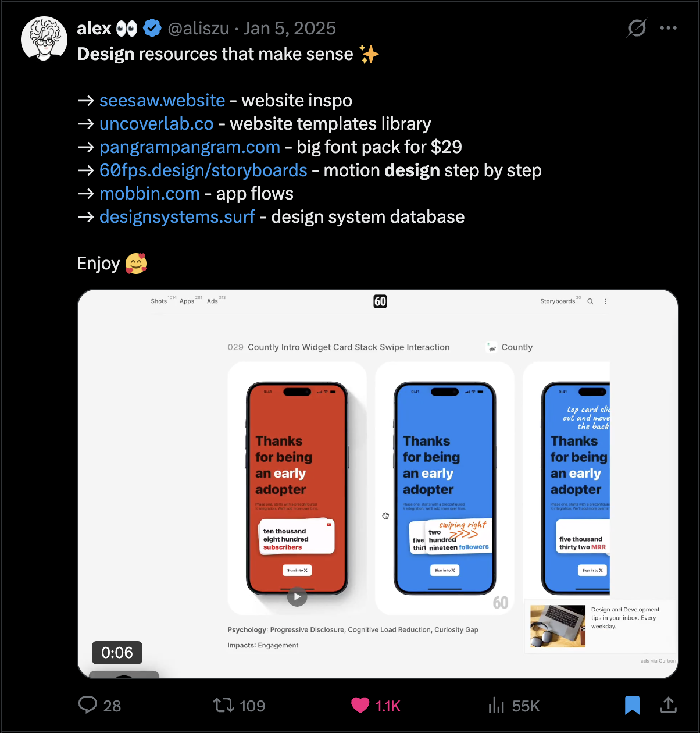Open the seesaw.website link

[162, 101]
